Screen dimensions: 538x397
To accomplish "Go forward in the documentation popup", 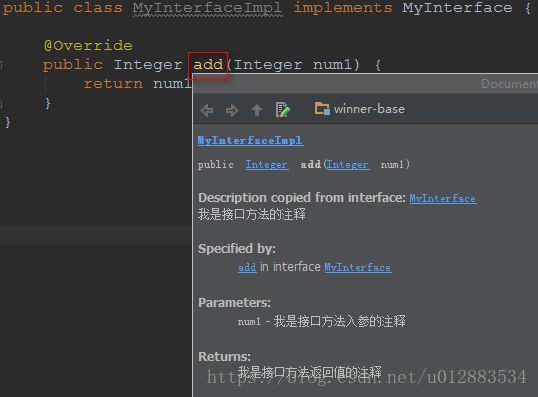I will tap(232, 110).
